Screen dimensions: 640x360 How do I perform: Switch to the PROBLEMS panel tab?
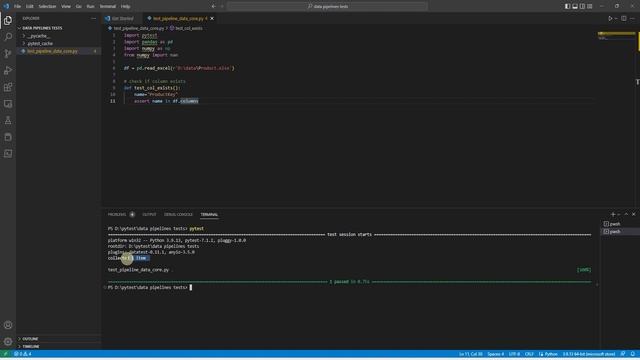pyautogui.click(x=117, y=214)
